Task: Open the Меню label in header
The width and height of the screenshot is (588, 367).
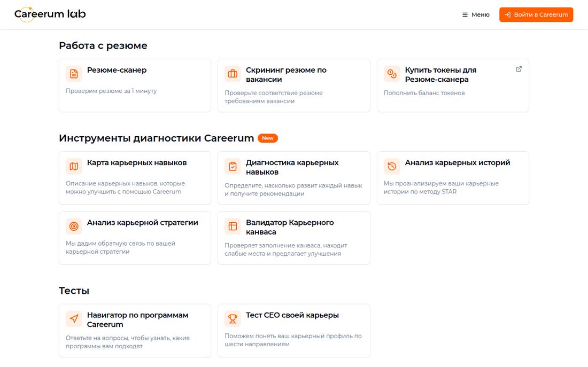Action: click(481, 14)
